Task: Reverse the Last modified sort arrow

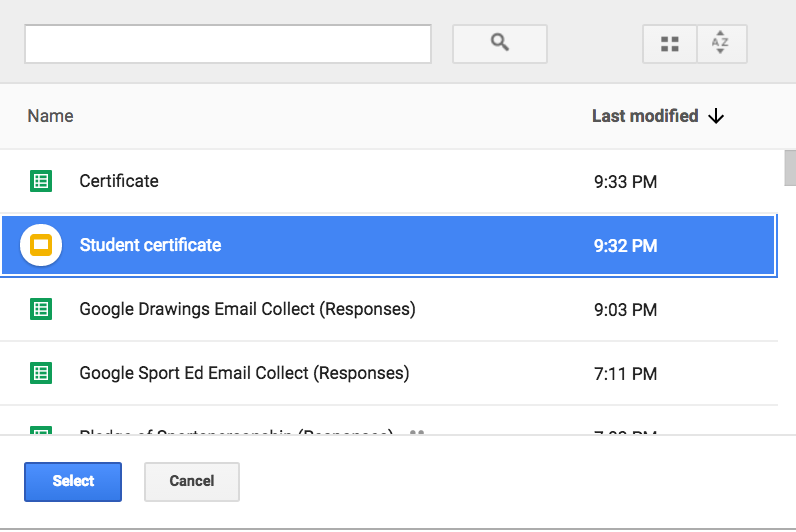Action: (716, 116)
